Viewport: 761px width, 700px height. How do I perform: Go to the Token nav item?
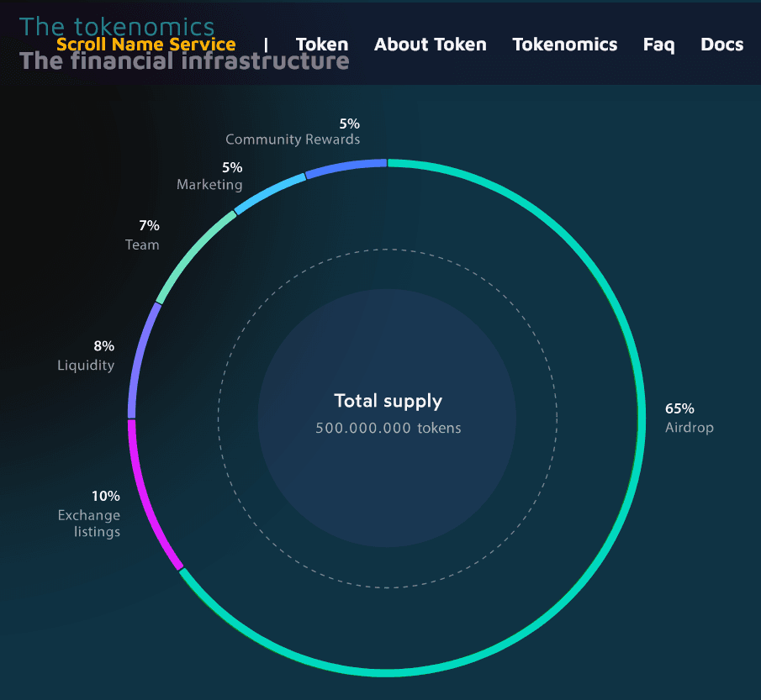tap(321, 45)
